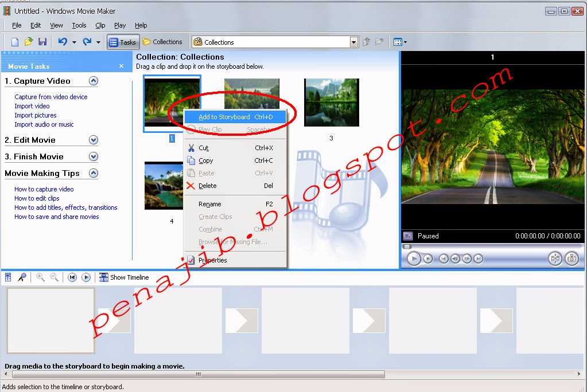This screenshot has height=392, width=587.
Task: Collapse the Capture Video section
Action: point(92,81)
